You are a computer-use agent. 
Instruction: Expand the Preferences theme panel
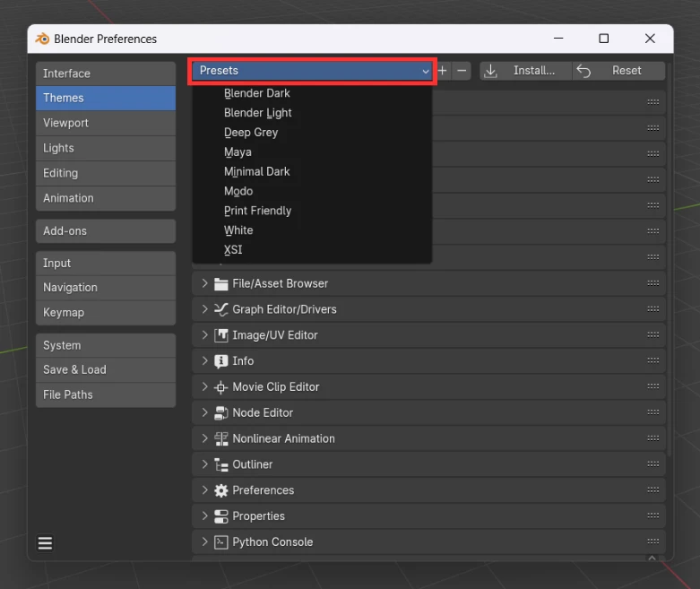[x=205, y=490]
